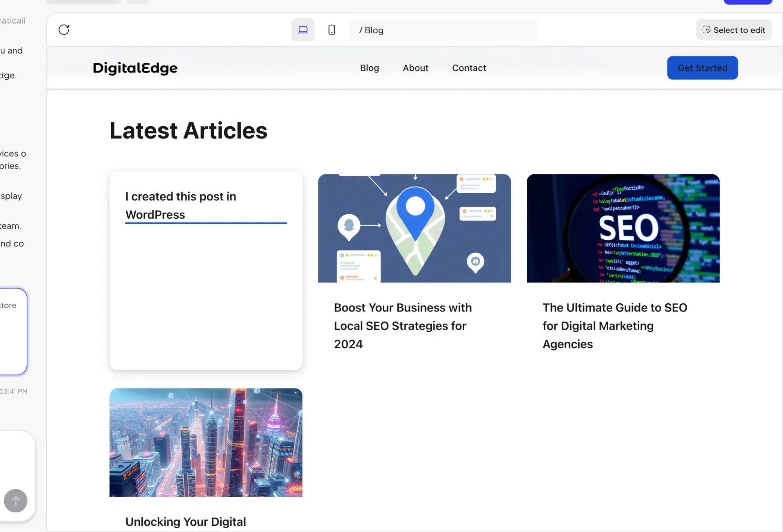783x532 pixels.
Task: Click the Select to edit cursor icon
Action: 706,30
